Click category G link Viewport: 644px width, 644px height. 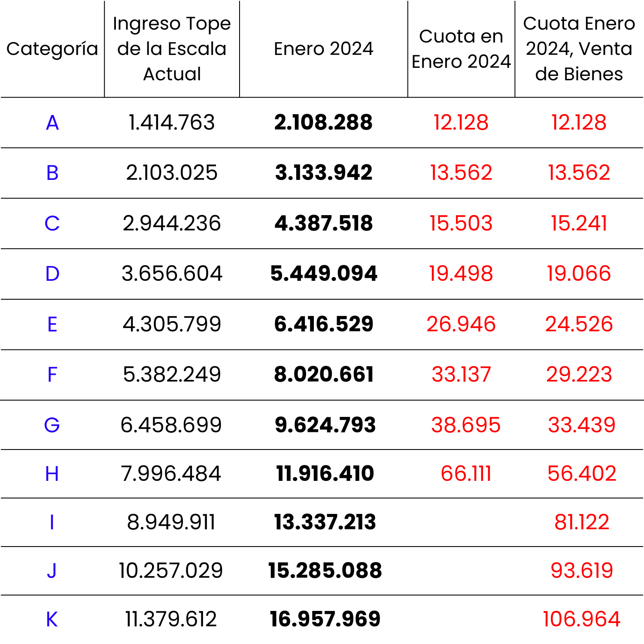[x=52, y=425]
